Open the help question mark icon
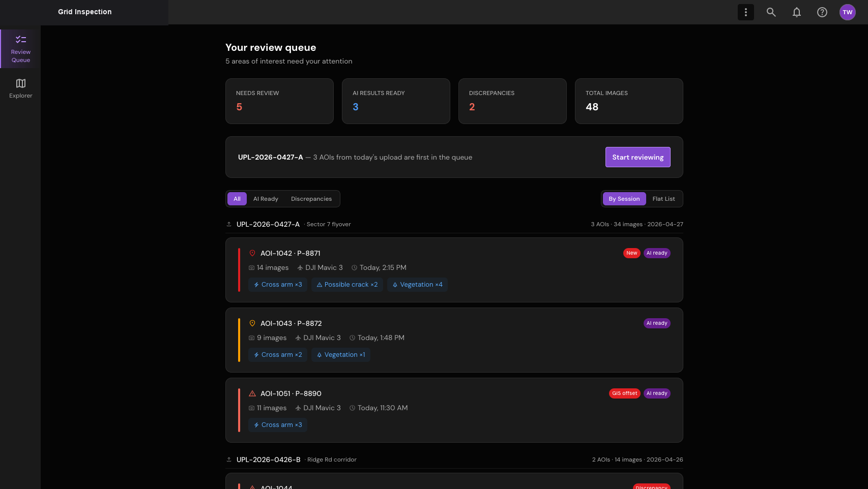The height and width of the screenshot is (489, 868). (x=822, y=12)
